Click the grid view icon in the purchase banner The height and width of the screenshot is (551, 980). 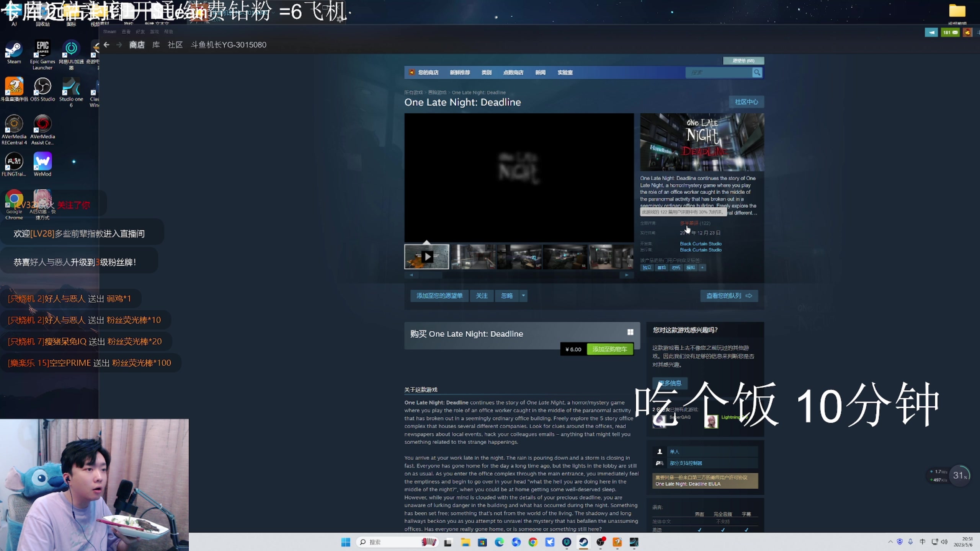[x=630, y=332]
